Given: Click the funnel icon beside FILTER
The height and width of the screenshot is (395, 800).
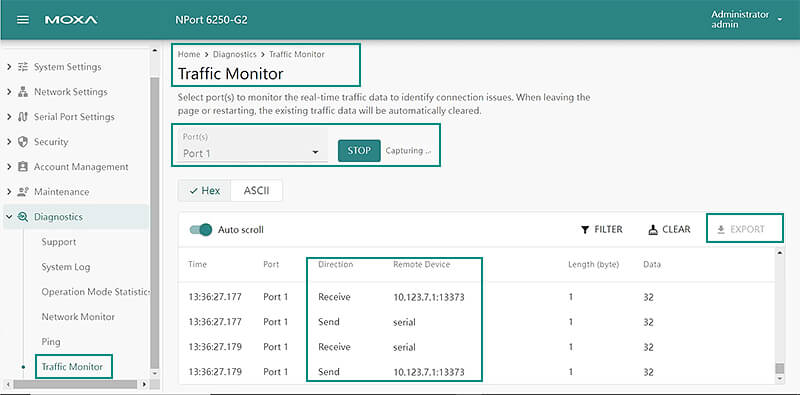Looking at the screenshot, I should point(585,230).
